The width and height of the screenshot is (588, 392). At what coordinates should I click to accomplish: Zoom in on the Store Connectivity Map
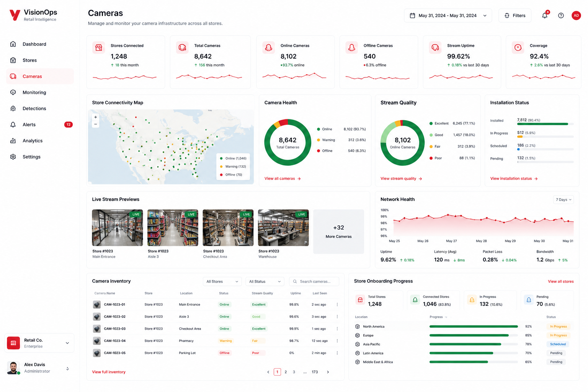tap(96, 117)
